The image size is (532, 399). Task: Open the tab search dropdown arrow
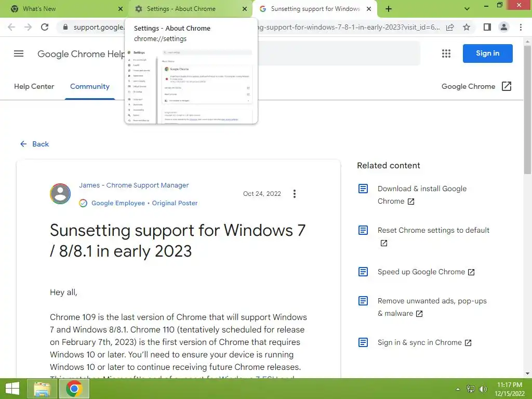tap(467, 9)
